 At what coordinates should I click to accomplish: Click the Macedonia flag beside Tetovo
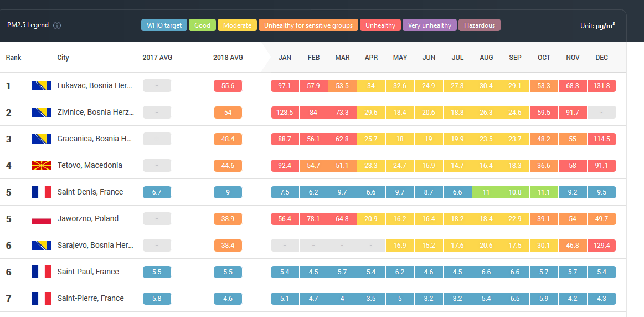click(42, 166)
